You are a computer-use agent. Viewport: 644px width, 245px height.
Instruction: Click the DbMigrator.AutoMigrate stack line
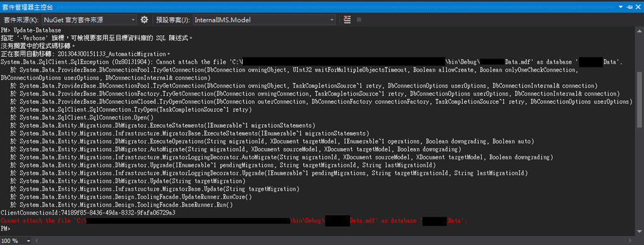[236, 149]
